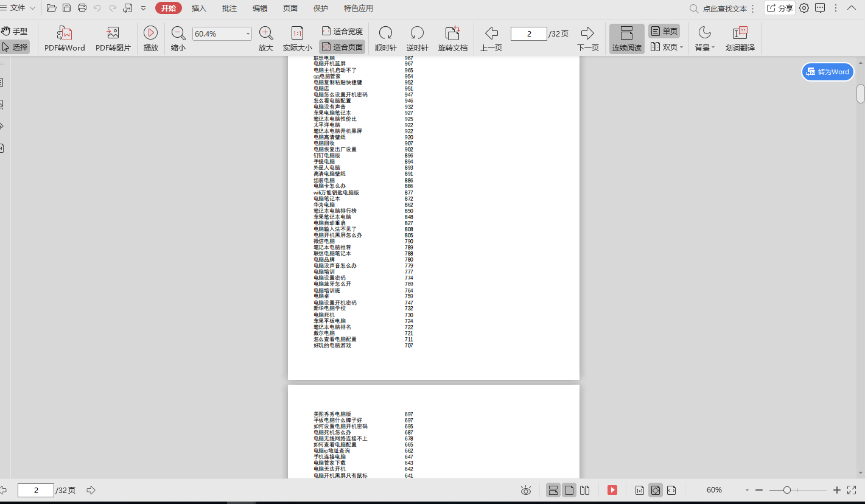Open the zoom percentage 60.4% dropdown
This screenshot has width=865, height=504.
247,34
